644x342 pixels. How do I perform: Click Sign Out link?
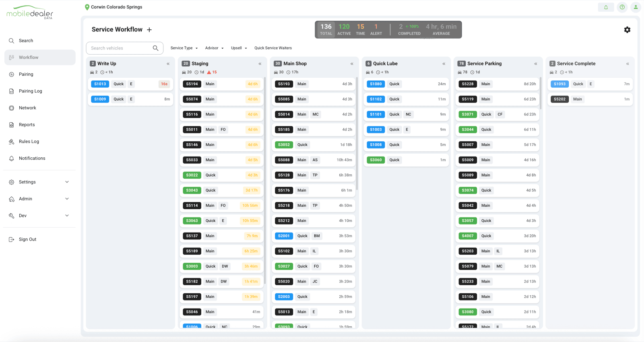pos(27,239)
